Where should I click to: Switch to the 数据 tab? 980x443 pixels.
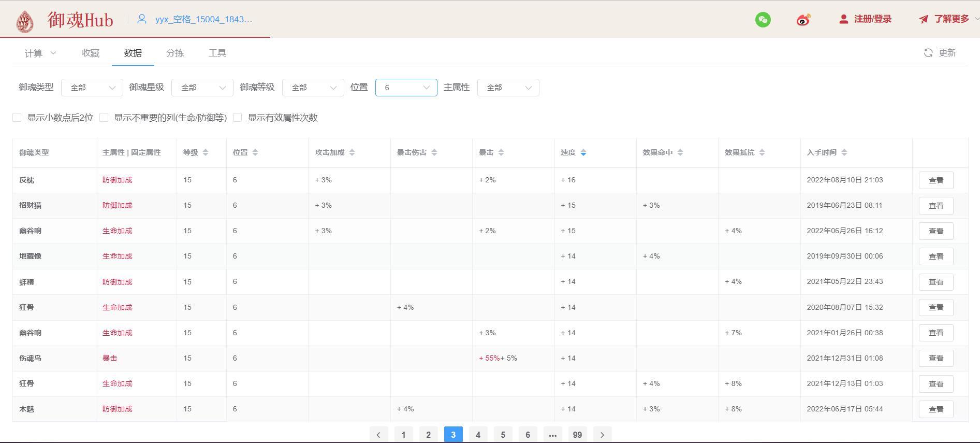point(133,53)
